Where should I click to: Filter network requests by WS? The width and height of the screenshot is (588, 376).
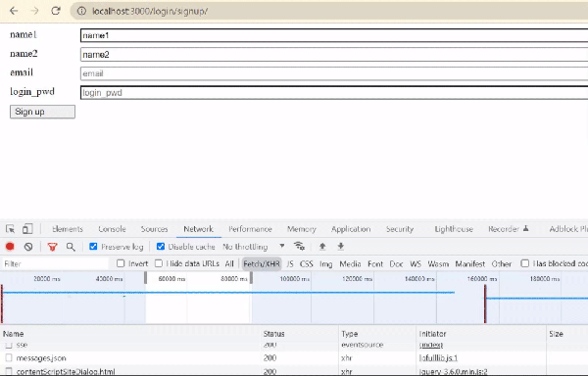click(x=416, y=263)
